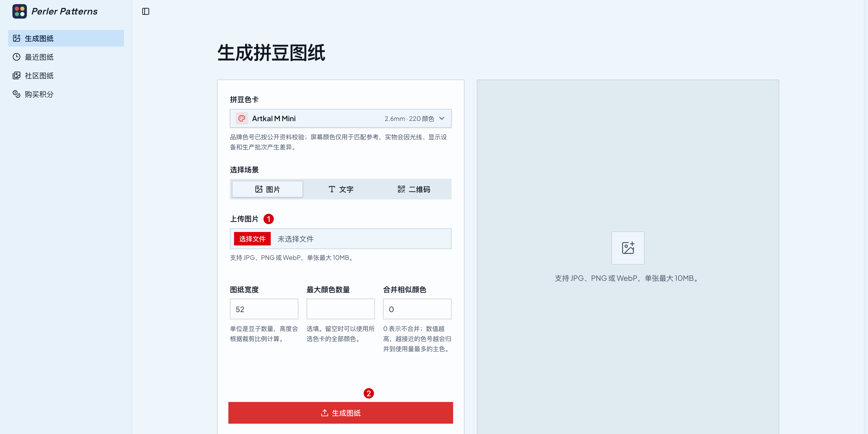This screenshot has height=434, width=868.
Task: Select the 图片 scene tab
Action: [268, 189]
